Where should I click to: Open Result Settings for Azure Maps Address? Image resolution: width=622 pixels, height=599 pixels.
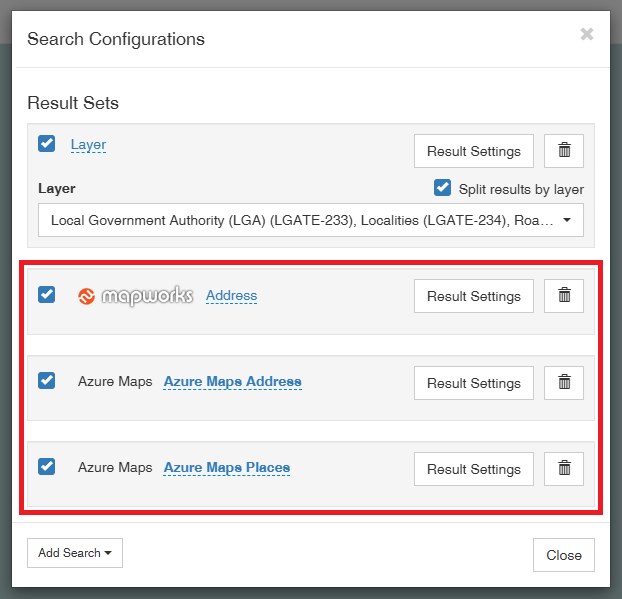click(x=474, y=383)
